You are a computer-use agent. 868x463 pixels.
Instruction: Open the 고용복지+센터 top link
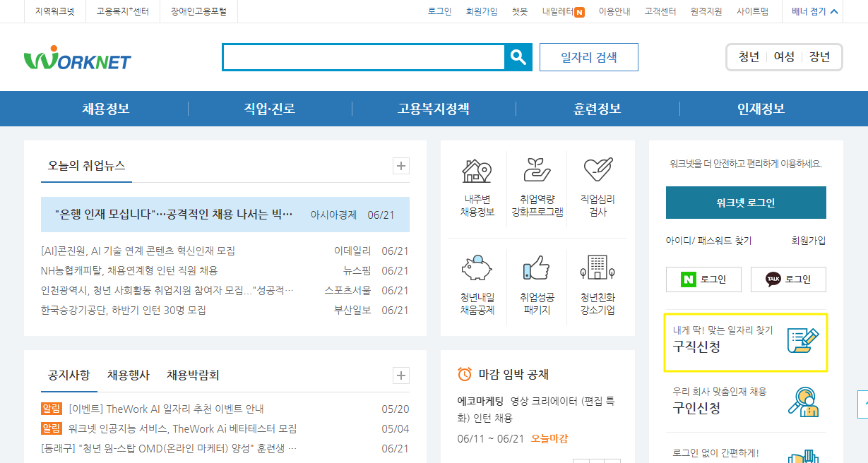point(123,12)
